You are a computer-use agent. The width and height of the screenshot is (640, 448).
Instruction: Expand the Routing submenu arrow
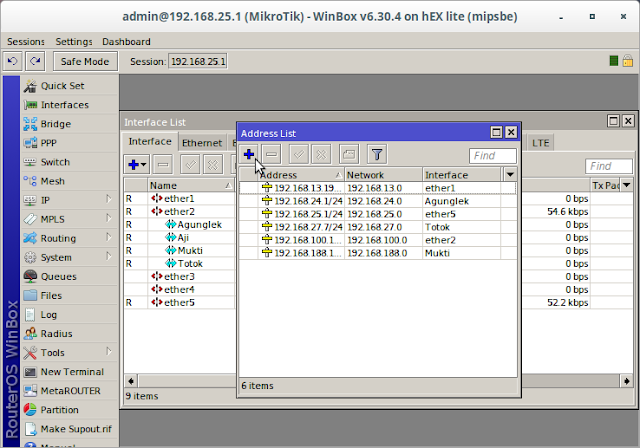point(109,237)
